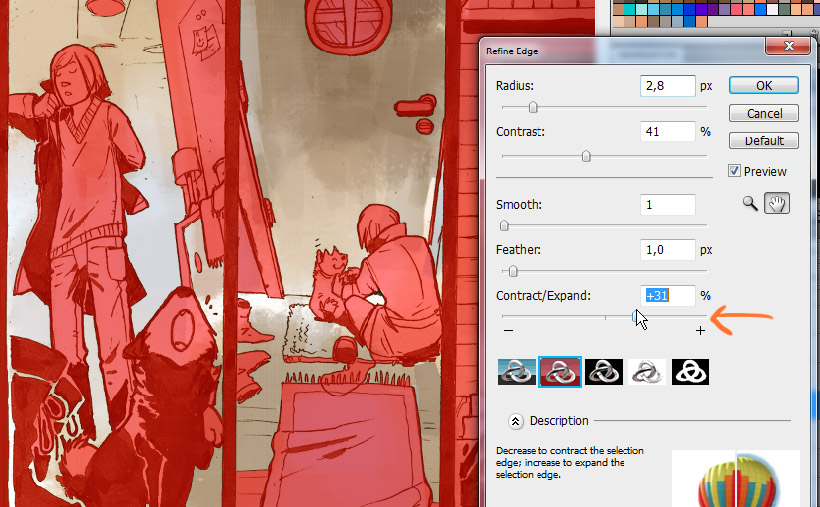Viewport: 820px width, 507px height.
Task: Reset values with the Default button
Action: (x=764, y=140)
